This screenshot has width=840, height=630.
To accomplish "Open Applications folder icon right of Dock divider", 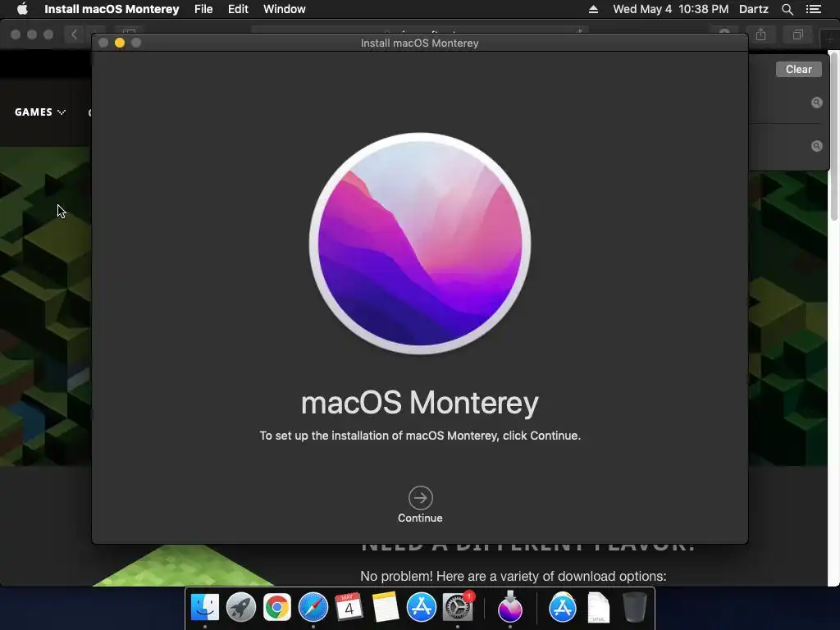I will pyautogui.click(x=563, y=607).
